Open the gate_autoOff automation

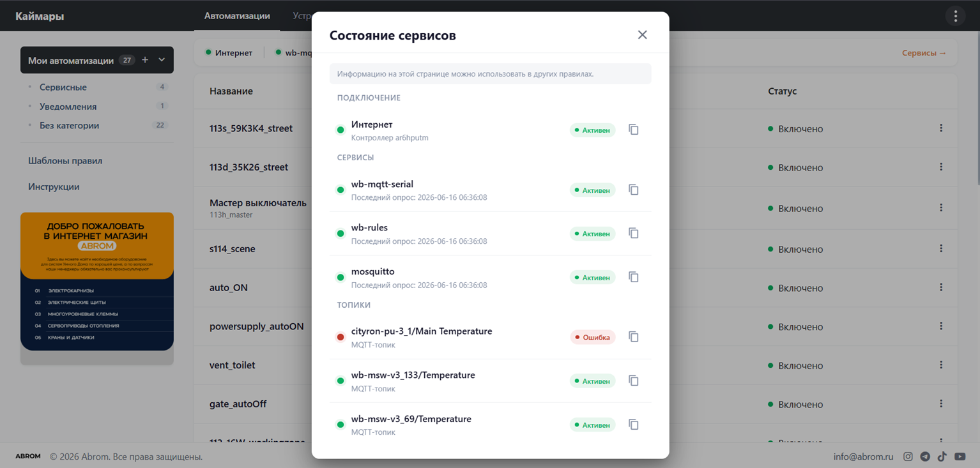point(238,404)
